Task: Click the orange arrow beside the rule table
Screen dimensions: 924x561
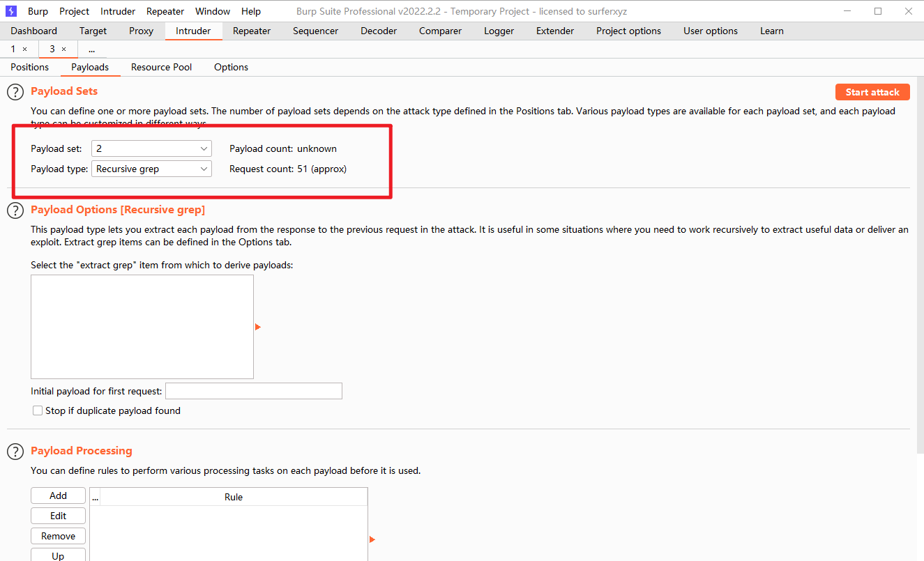Action: point(372,539)
